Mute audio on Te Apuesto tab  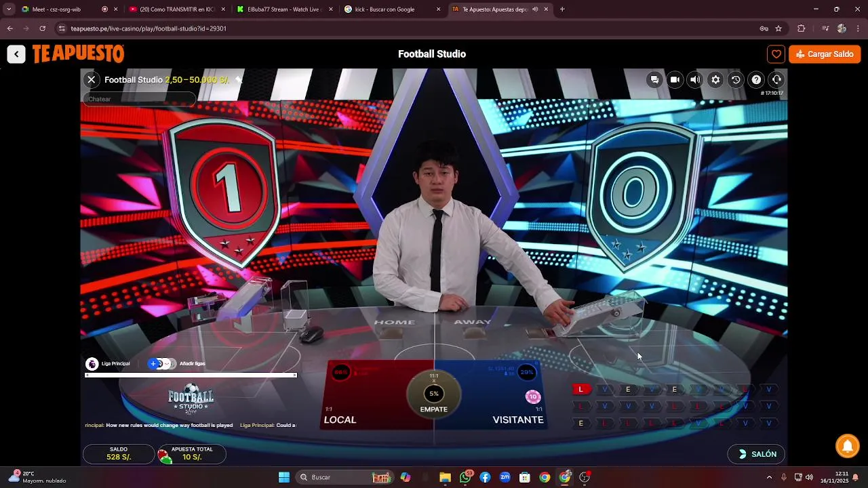tap(536, 9)
